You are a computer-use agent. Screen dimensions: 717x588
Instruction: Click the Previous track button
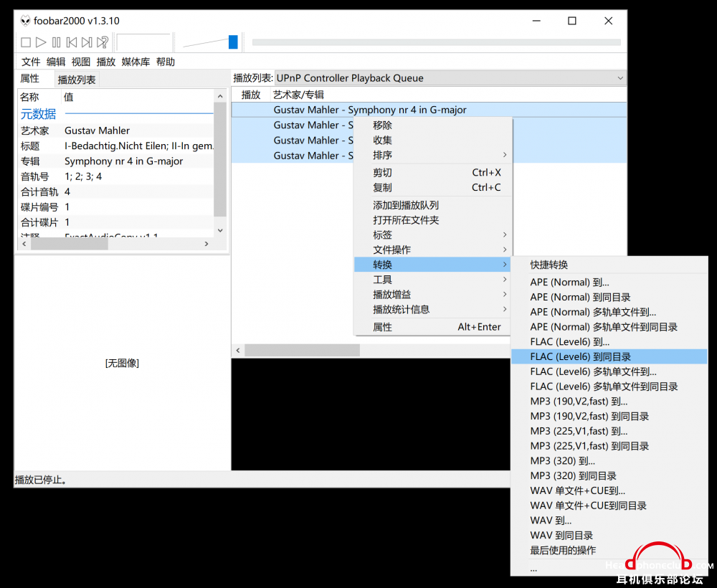72,42
